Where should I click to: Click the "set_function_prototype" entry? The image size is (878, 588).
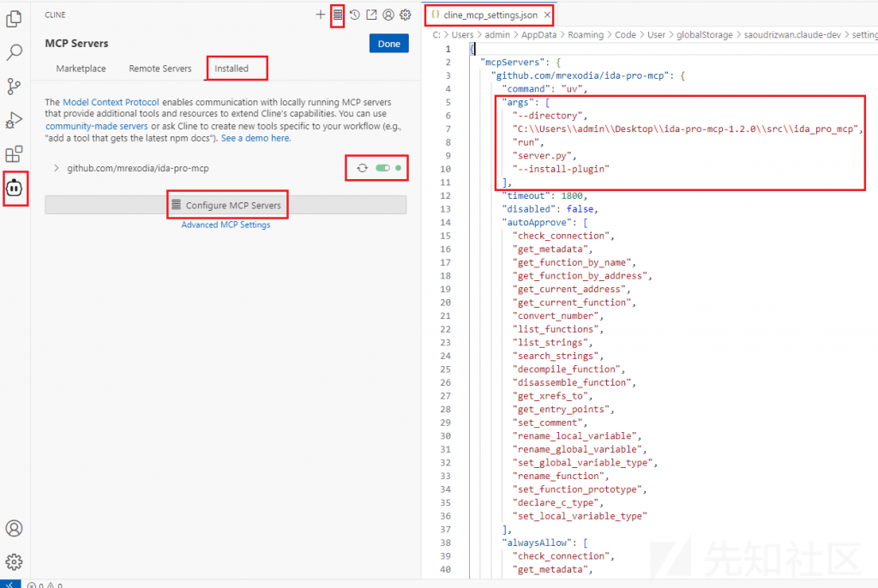(577, 489)
